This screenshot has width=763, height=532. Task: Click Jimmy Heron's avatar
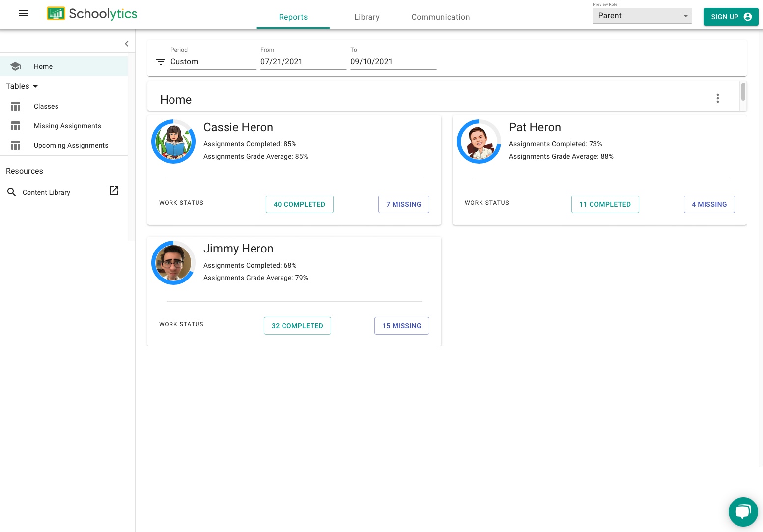173,263
